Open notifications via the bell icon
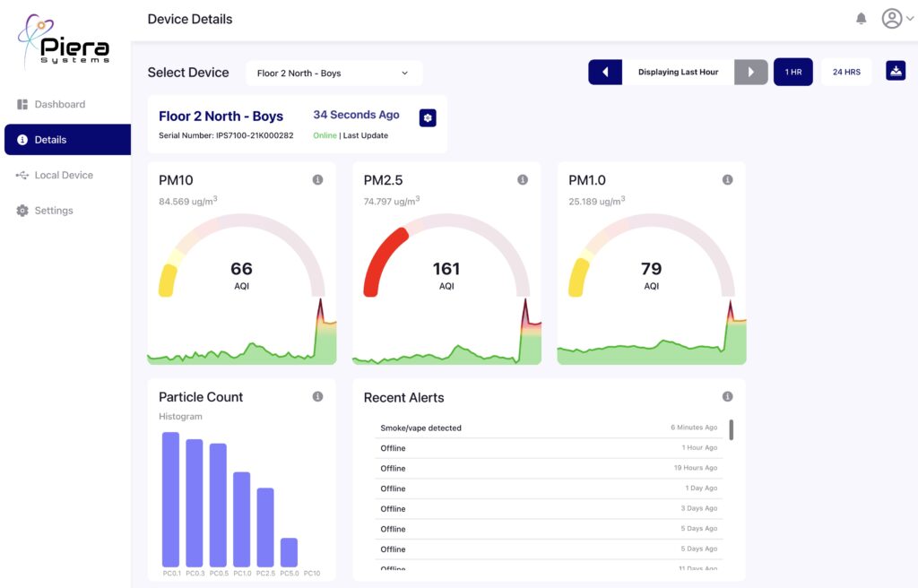Viewport: 918px width, 588px height. point(861,18)
